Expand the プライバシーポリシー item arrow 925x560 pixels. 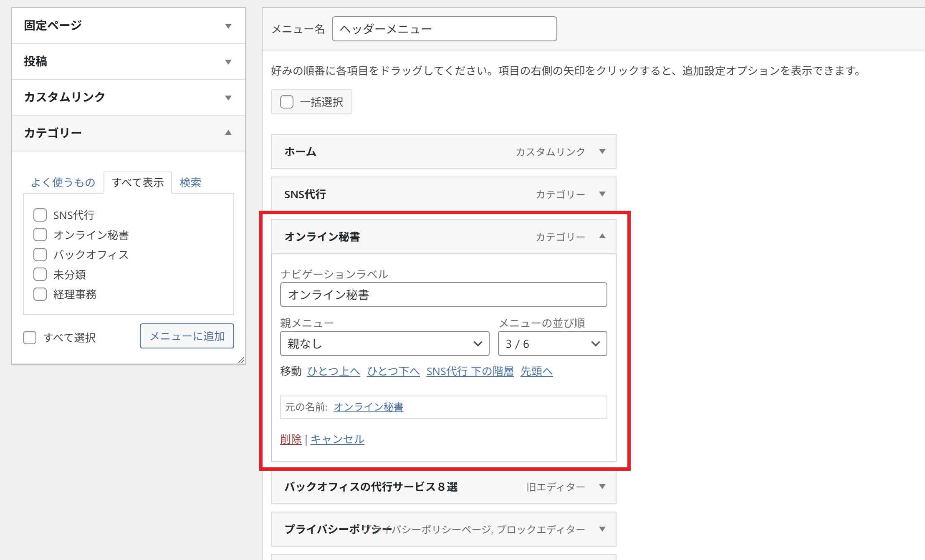point(602,529)
